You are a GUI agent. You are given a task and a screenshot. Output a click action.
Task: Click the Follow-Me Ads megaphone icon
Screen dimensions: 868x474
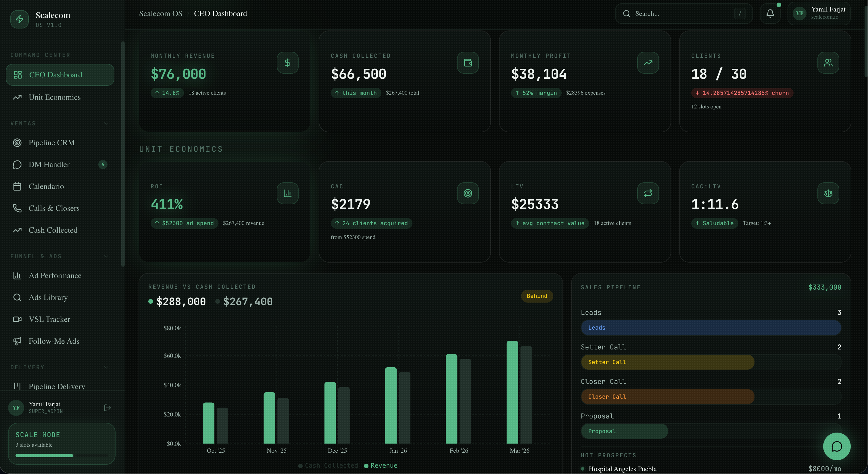coord(18,341)
